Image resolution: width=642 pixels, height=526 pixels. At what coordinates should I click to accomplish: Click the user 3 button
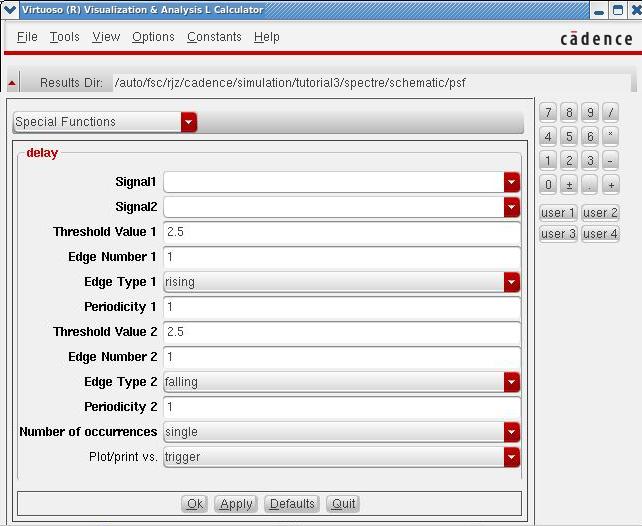pyautogui.click(x=558, y=234)
